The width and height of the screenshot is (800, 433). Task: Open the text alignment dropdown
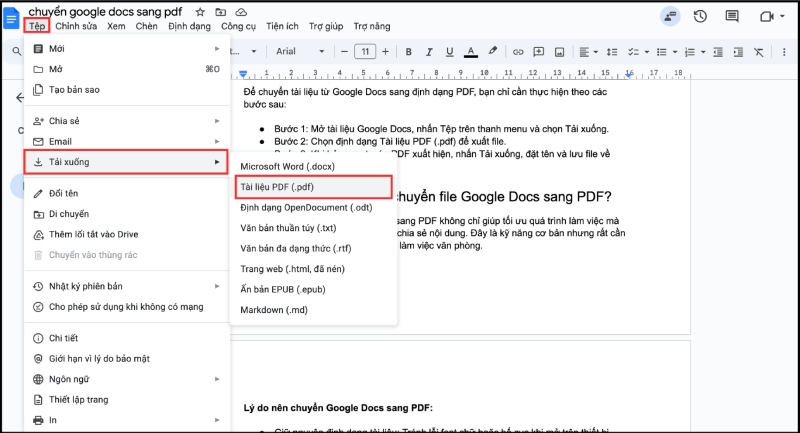click(x=588, y=52)
